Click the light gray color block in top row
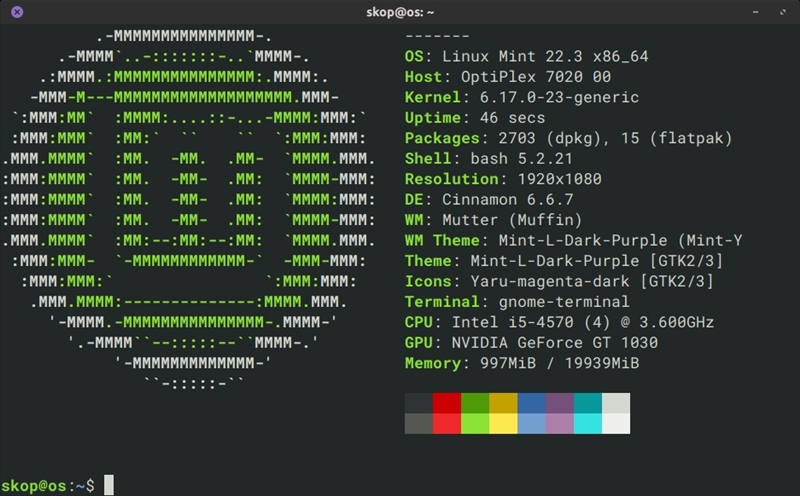Image resolution: width=800 pixels, height=496 pixels. pyautogui.click(x=616, y=403)
